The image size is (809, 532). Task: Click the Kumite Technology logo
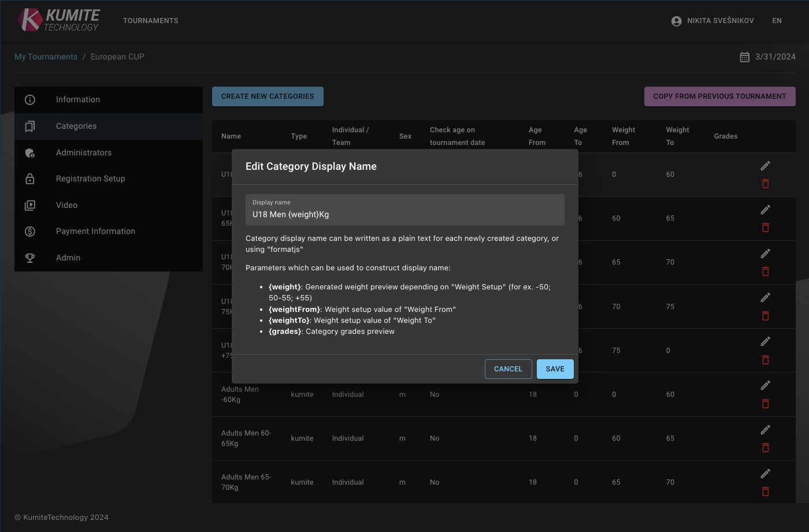pyautogui.click(x=58, y=20)
